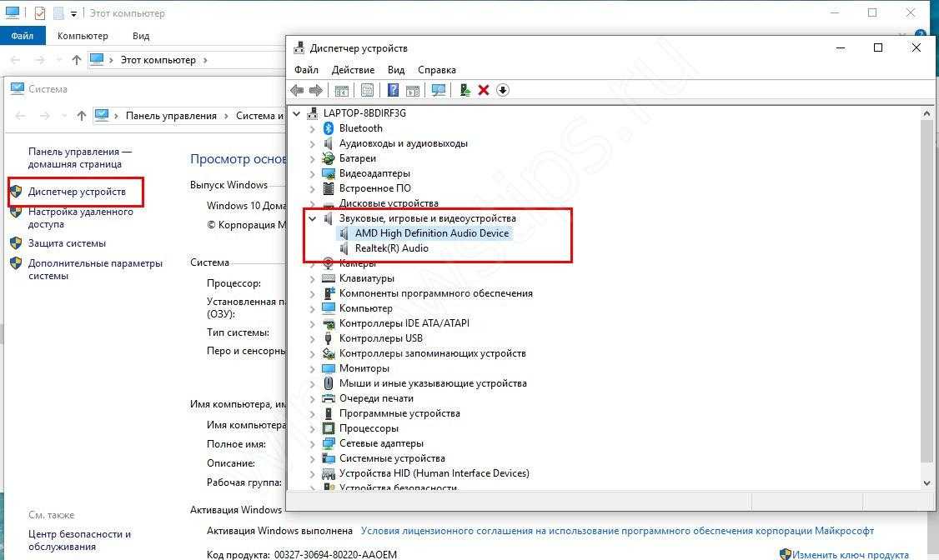Expand the Bluetooth category
This screenshot has width=939, height=560.
pyautogui.click(x=312, y=128)
